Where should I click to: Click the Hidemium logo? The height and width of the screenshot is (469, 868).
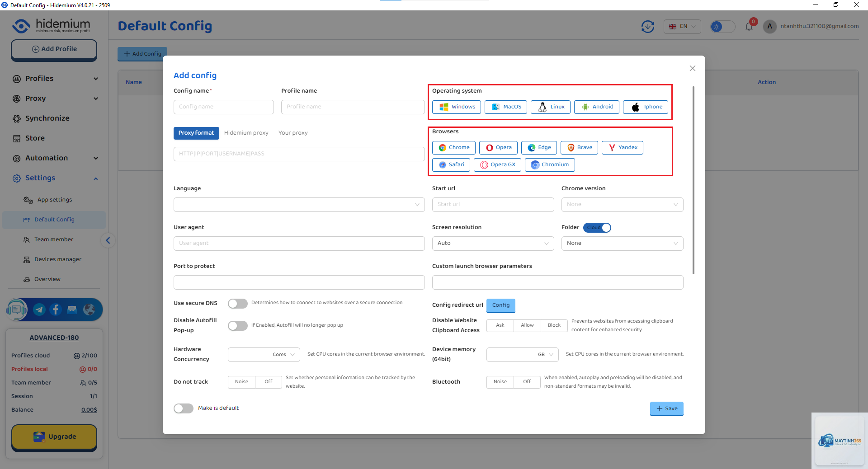51,26
